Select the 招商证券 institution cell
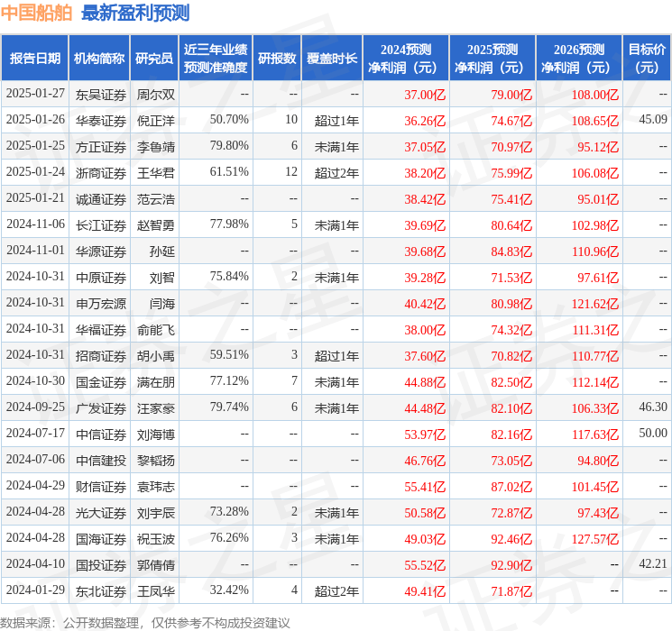The image size is (672, 631). point(101,356)
